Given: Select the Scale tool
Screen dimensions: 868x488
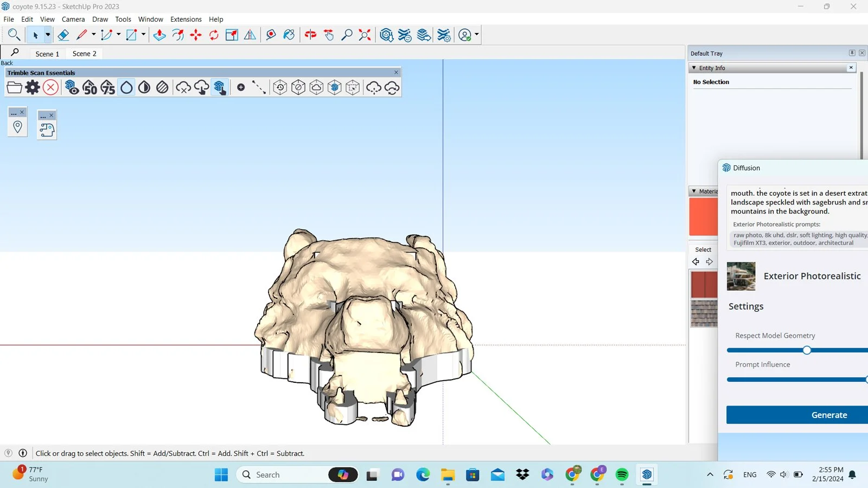Looking at the screenshot, I should [x=232, y=35].
